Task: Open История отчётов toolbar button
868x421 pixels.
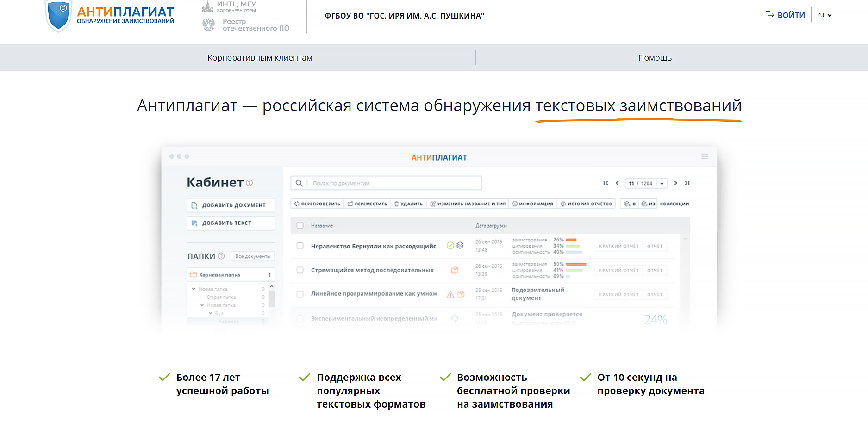Action: (586, 204)
